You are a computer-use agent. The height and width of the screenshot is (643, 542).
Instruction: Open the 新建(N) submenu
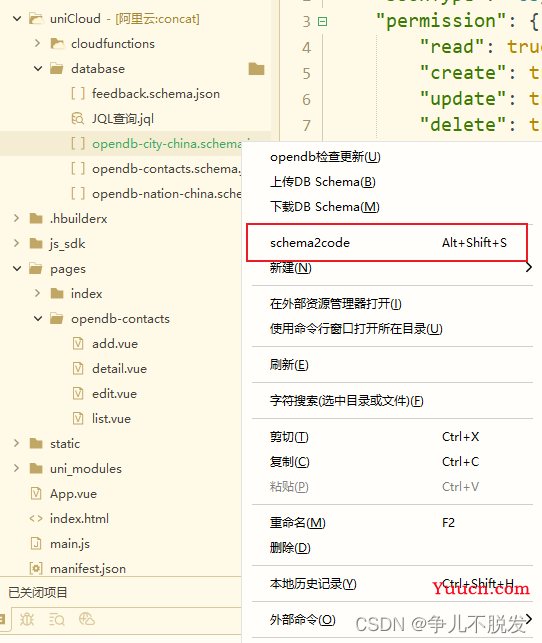click(x=393, y=268)
